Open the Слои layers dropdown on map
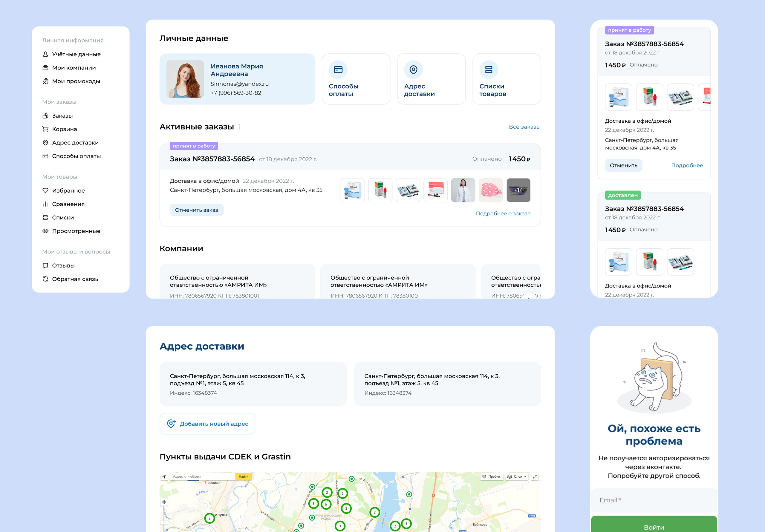The image size is (765, 532). 517,476
